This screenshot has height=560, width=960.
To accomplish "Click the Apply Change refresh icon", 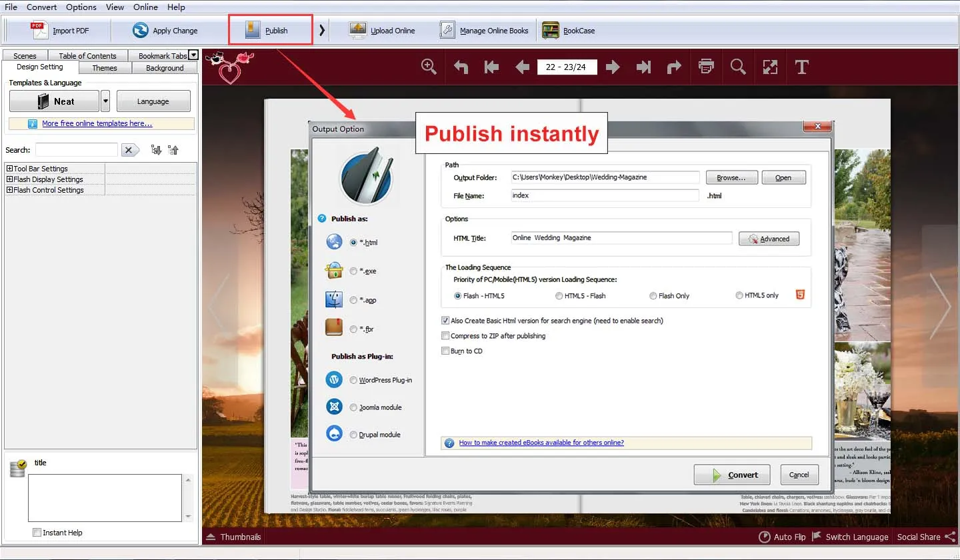I will (x=140, y=30).
